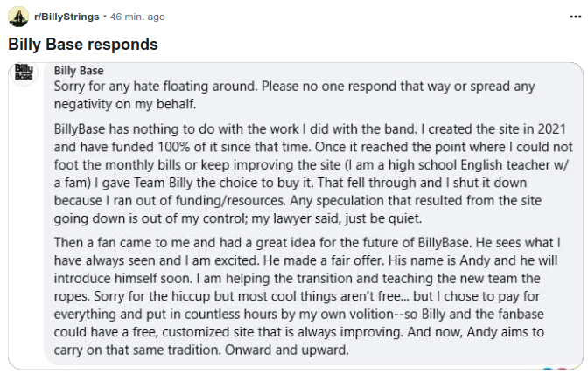
Task: Click the paragraph starting Sorry for any hate
Action: click(x=294, y=94)
